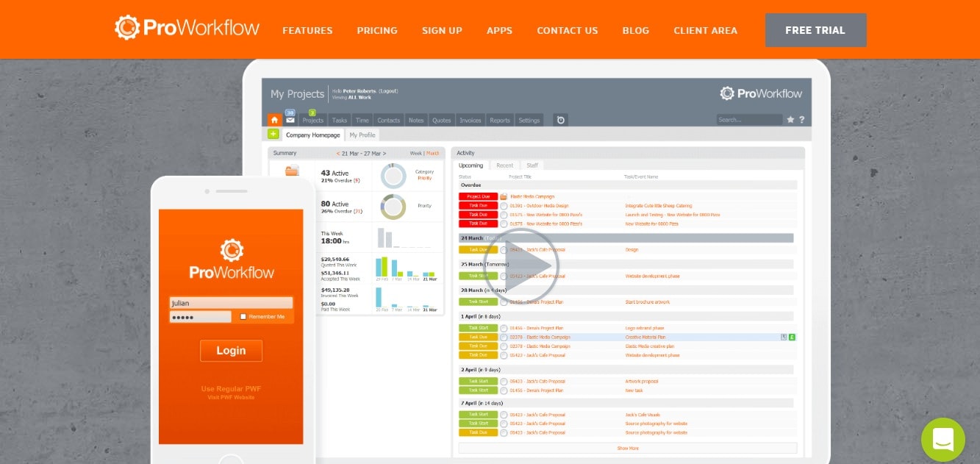Click the briefcase icon beside Elastic Media Campaign
Viewport: 980px width, 464px height.
coord(504,196)
